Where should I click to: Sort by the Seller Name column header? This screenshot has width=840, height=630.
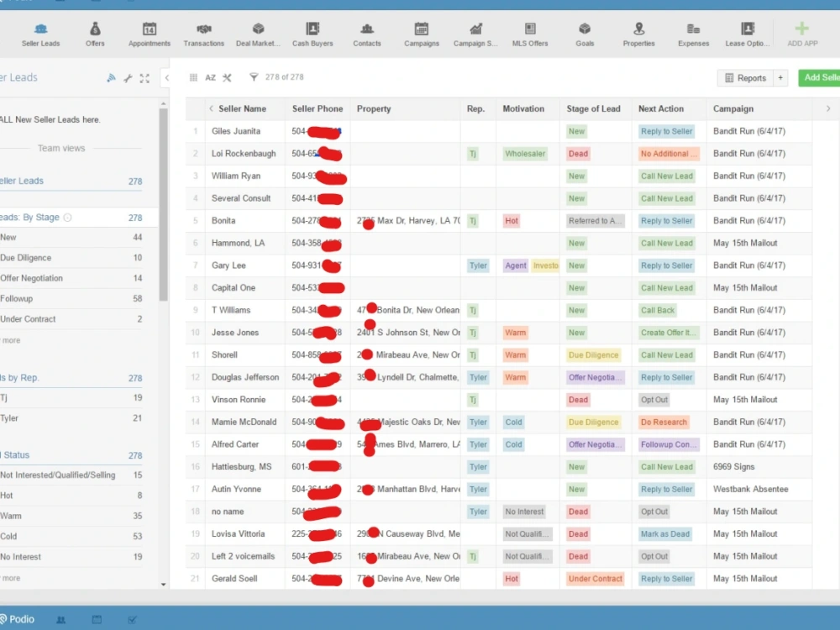(242, 108)
